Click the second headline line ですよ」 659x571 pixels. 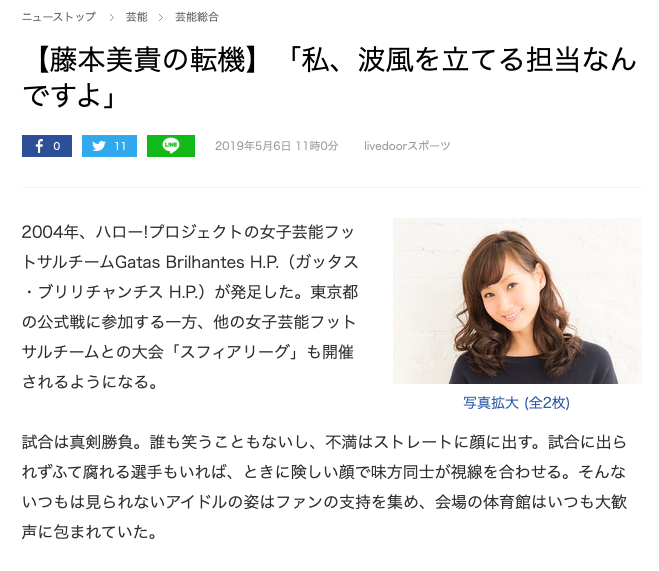pyautogui.click(x=69, y=95)
